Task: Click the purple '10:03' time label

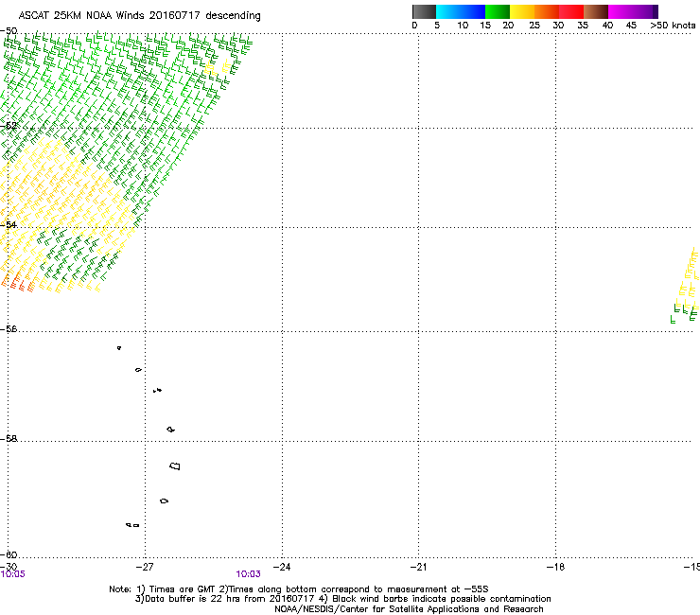Action: pos(248,574)
